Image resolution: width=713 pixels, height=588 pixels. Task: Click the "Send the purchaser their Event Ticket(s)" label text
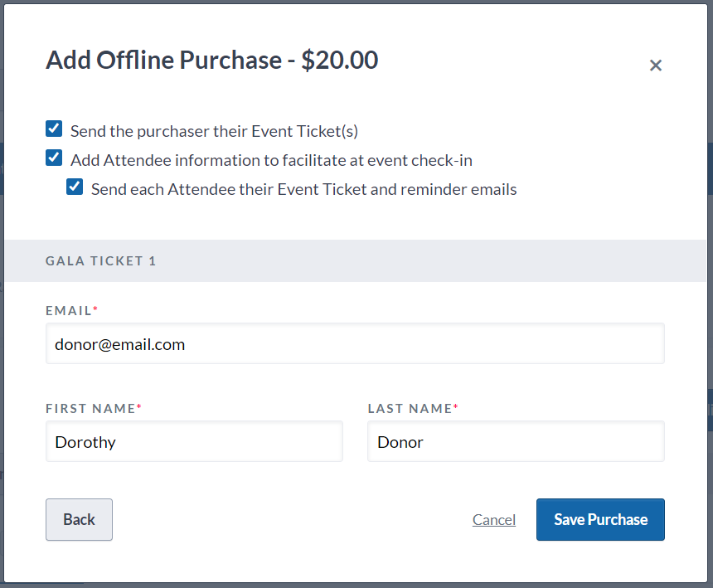[214, 131]
